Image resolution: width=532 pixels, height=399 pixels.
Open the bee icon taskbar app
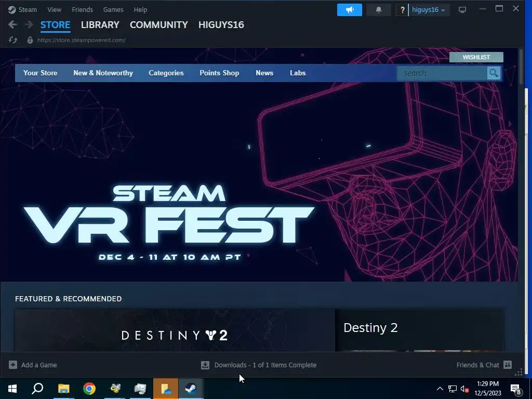click(x=115, y=389)
